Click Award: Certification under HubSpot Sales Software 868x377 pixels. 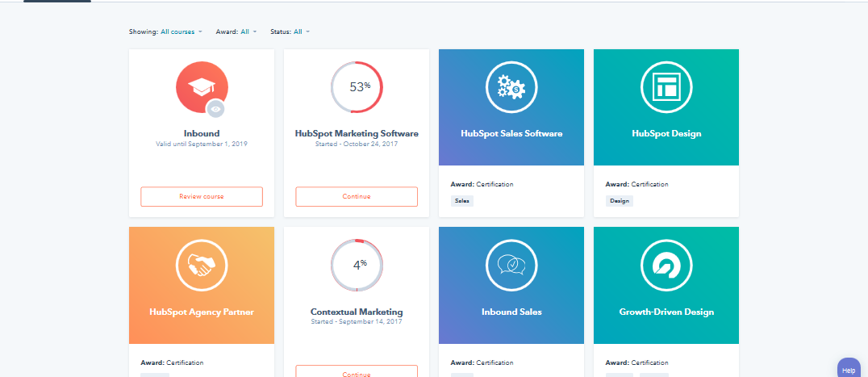482,184
